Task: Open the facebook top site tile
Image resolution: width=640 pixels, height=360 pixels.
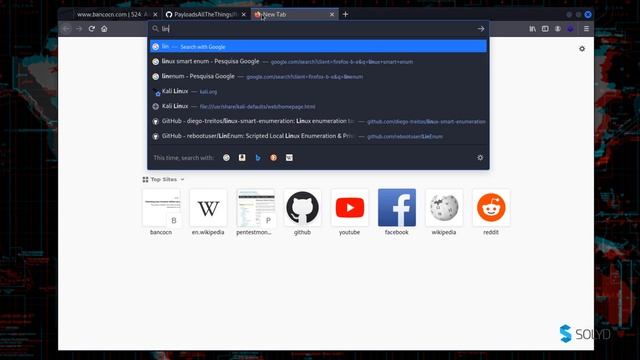Action: [397, 212]
